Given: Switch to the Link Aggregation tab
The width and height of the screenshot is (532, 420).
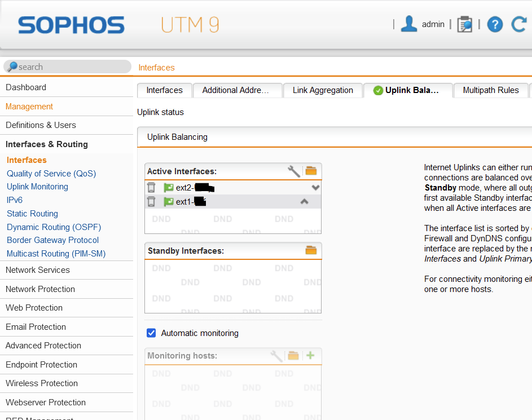Looking at the screenshot, I should [x=323, y=90].
